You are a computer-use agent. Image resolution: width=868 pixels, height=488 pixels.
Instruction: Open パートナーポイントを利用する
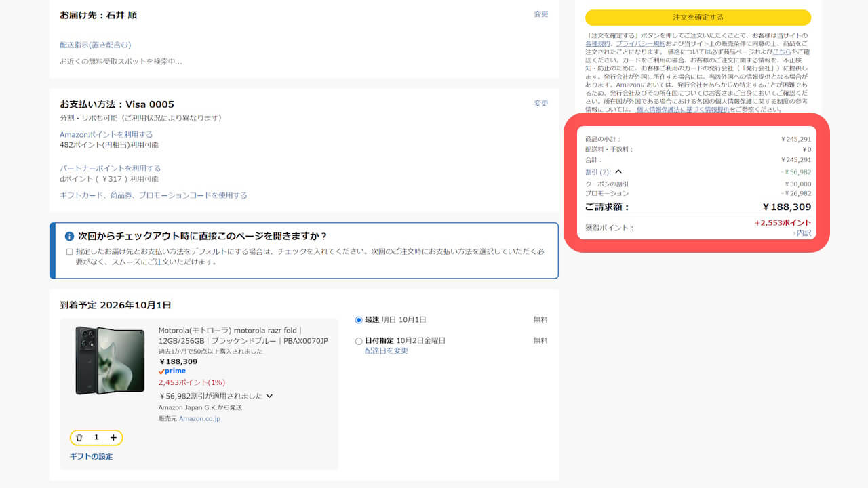click(111, 169)
